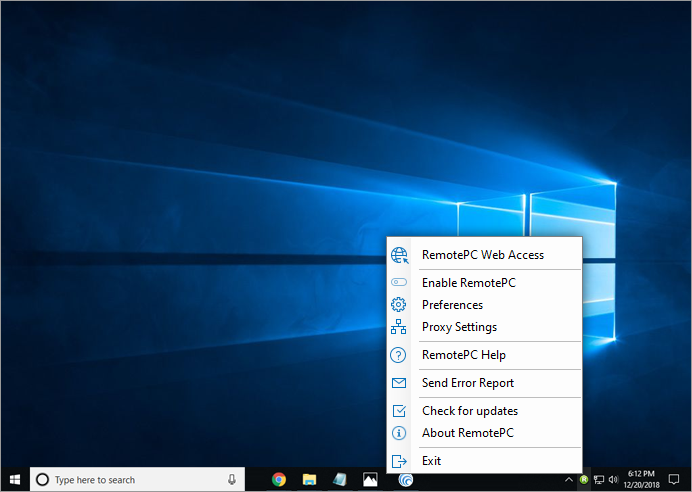The width and height of the screenshot is (692, 492).
Task: Open File Explorer from the taskbar
Action: point(309,479)
